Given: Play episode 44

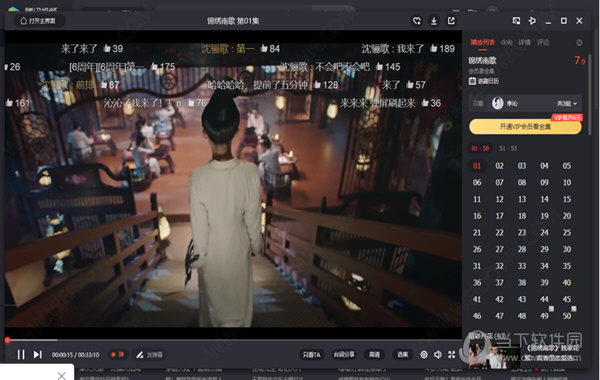Looking at the screenshot, I should coord(544,299).
